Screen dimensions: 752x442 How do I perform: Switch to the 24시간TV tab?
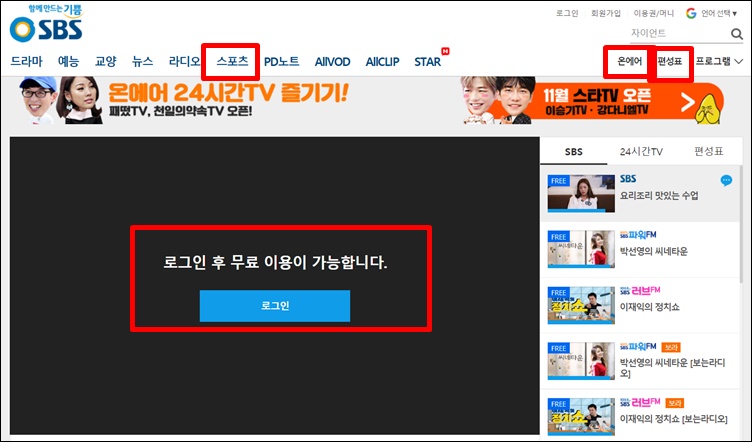[641, 152]
